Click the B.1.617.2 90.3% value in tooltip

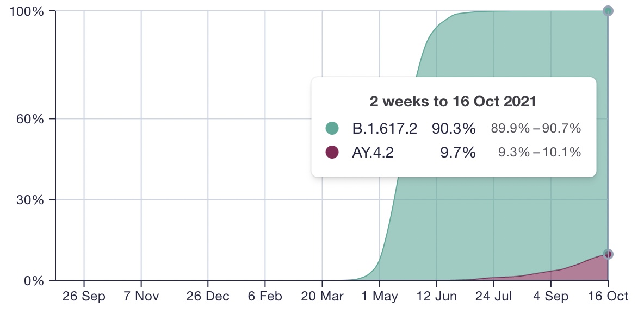click(x=454, y=128)
